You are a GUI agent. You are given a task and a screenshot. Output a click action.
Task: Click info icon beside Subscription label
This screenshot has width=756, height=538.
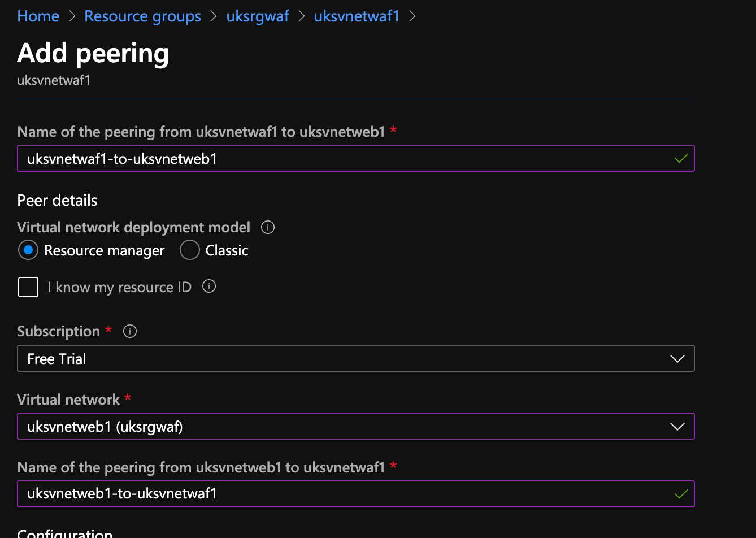[130, 331]
